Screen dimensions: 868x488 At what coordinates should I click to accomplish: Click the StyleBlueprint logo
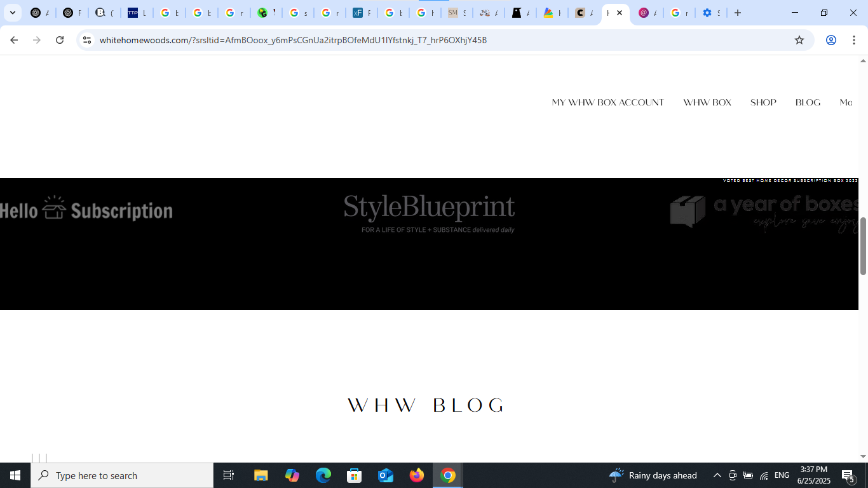[x=429, y=213]
